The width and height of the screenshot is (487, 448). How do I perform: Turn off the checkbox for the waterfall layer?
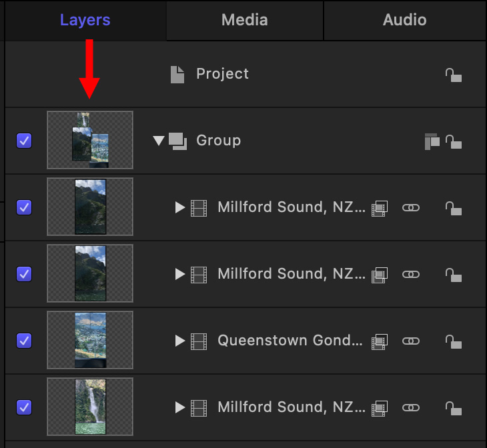point(24,407)
